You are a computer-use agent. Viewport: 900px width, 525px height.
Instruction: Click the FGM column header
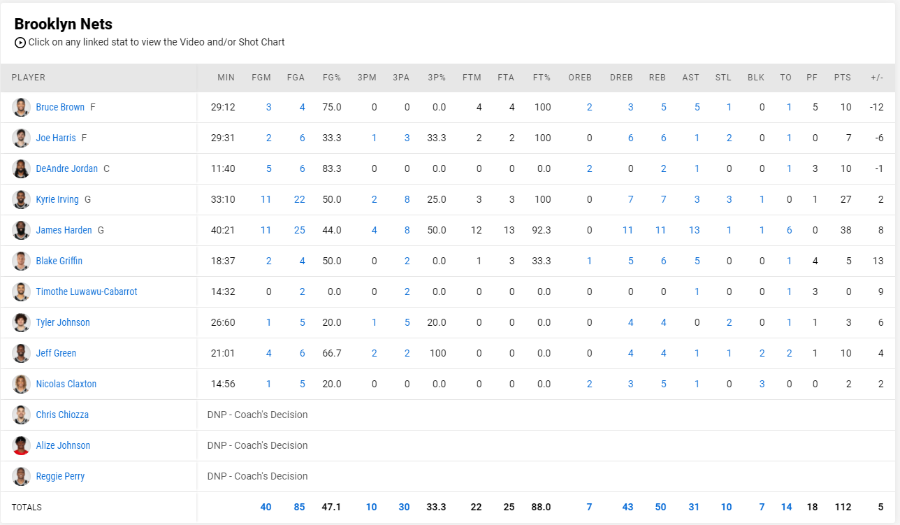point(261,77)
